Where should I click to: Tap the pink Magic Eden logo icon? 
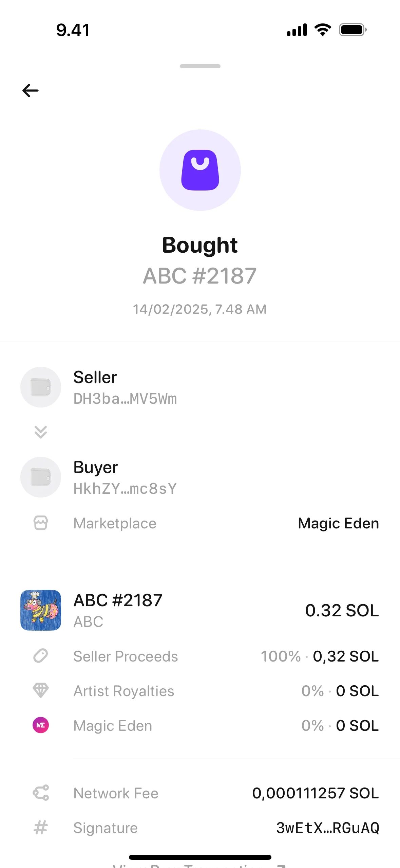pos(41,725)
